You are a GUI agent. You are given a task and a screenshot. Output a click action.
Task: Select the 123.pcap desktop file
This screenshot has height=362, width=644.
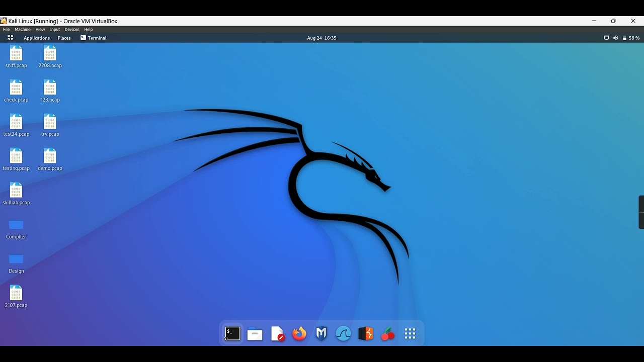click(x=50, y=91)
